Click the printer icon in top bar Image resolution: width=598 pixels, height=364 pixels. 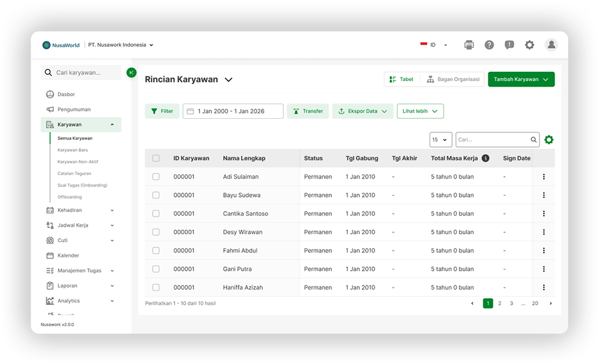[x=469, y=45]
